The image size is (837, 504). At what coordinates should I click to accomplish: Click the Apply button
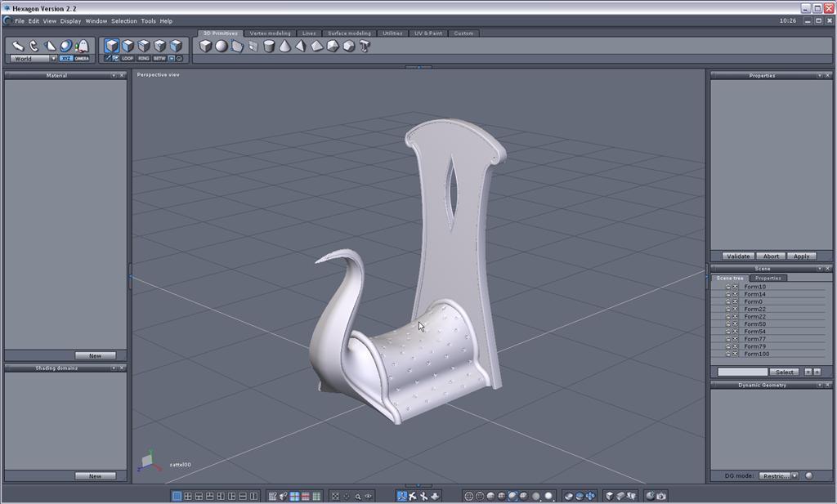tap(801, 256)
